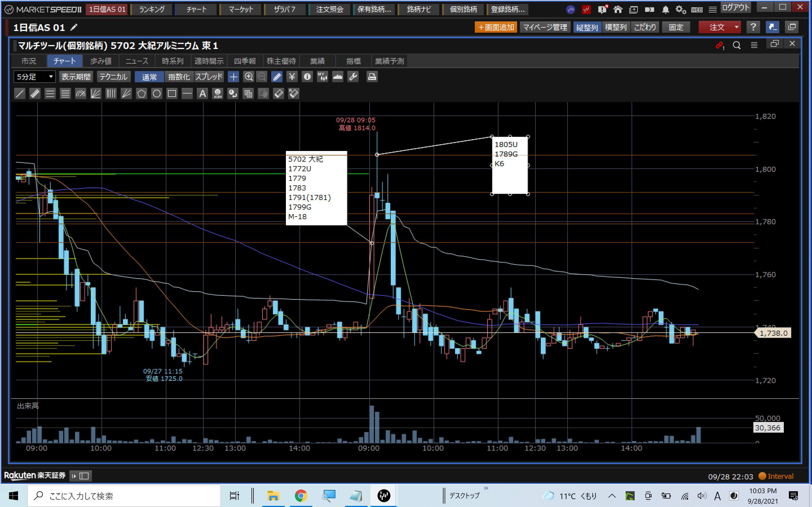This screenshot has height=507, width=812.
Task: Open chart settings wrench icon
Action: [x=353, y=77]
